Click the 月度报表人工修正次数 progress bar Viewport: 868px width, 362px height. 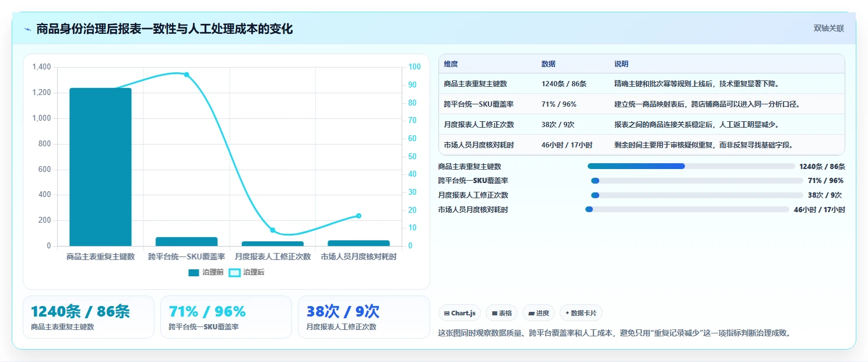point(697,195)
